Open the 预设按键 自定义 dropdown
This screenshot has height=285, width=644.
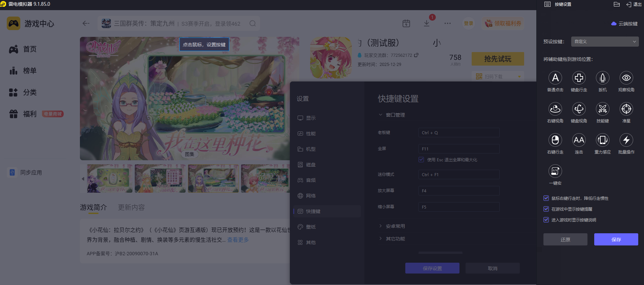[605, 42]
